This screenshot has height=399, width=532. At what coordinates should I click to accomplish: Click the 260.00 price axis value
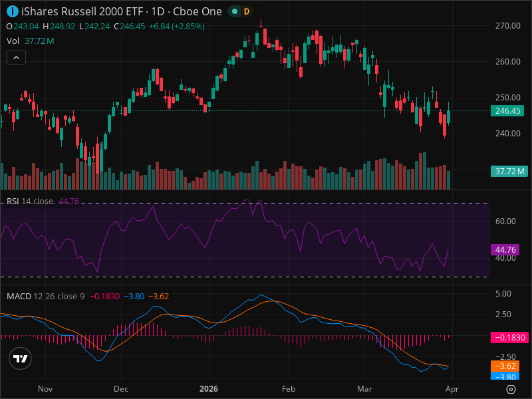508,61
